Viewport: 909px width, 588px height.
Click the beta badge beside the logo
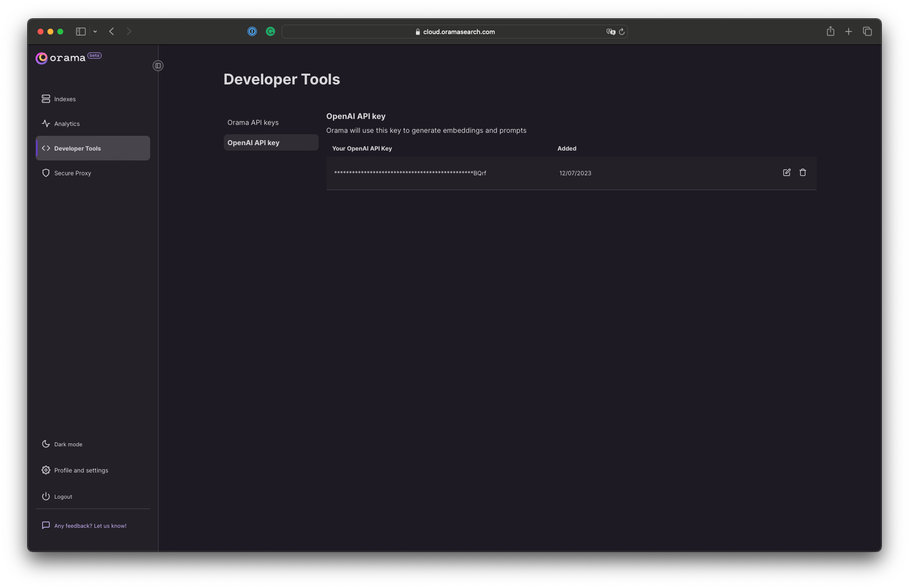94,55
